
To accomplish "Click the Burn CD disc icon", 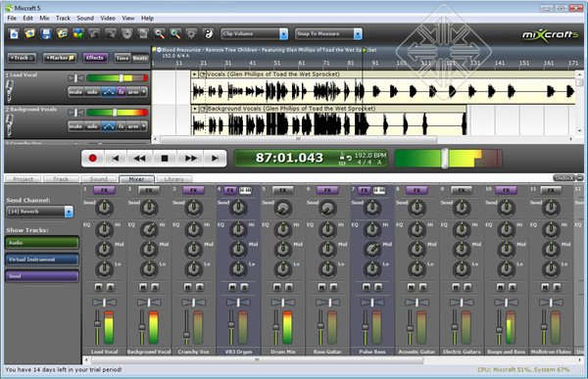I will click(126, 34).
